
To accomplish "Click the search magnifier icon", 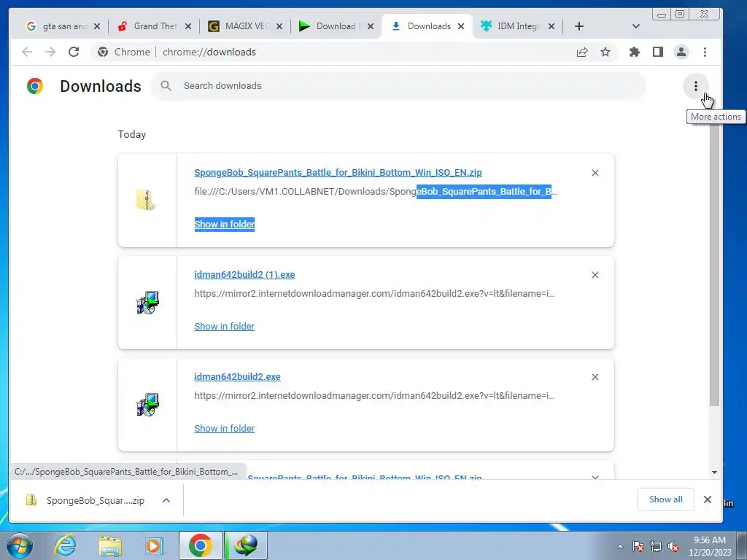I will tap(166, 86).
